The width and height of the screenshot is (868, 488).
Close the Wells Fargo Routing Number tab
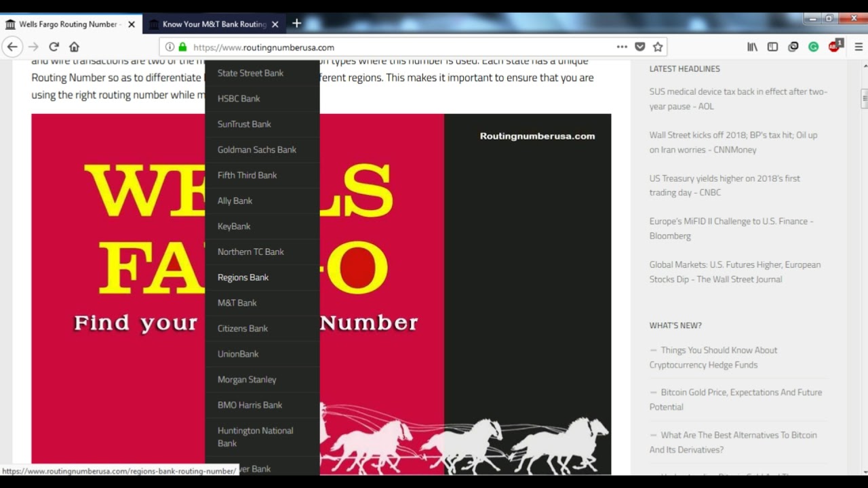[x=132, y=24]
